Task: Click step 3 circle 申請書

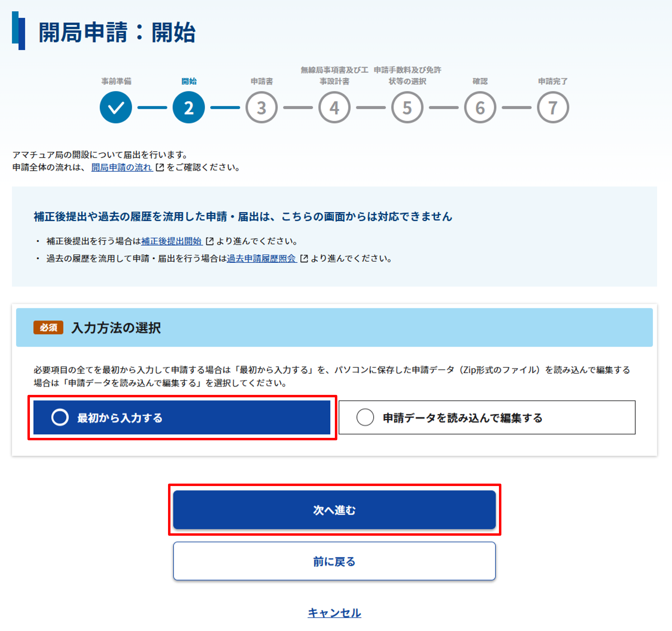Action: (x=262, y=107)
